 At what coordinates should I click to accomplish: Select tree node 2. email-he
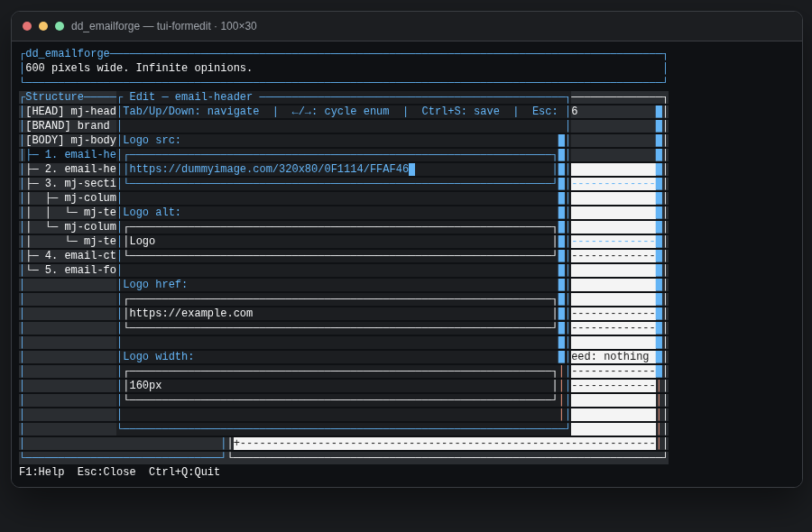click(x=71, y=170)
